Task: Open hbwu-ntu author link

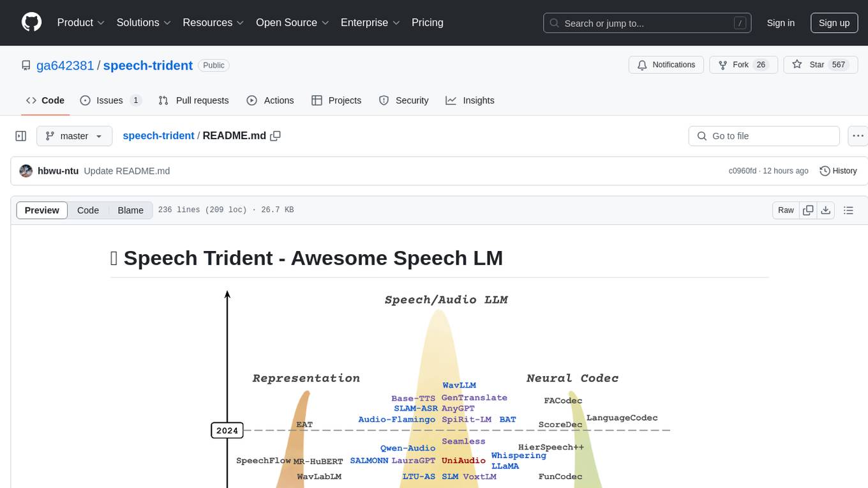Action: pyautogui.click(x=58, y=171)
